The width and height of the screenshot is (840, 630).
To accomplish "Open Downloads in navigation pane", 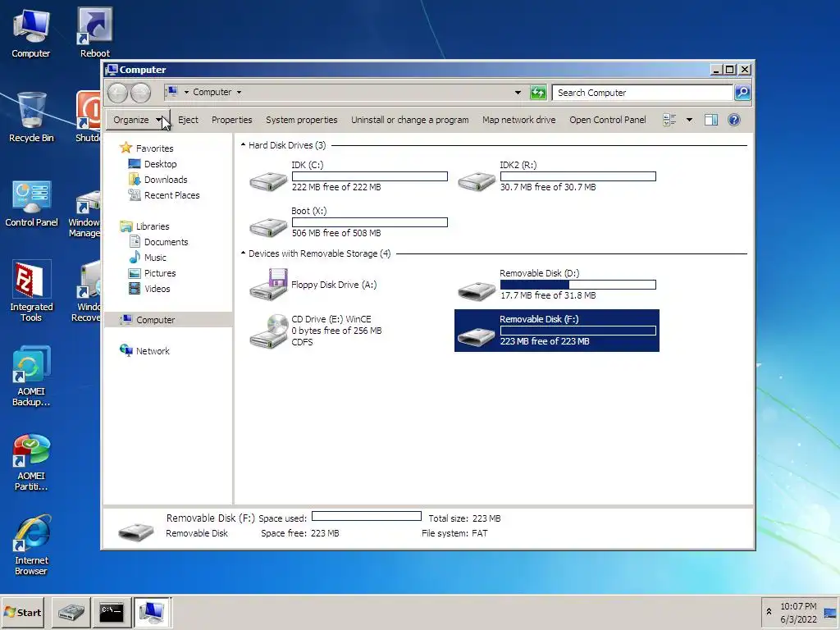I will tap(166, 180).
